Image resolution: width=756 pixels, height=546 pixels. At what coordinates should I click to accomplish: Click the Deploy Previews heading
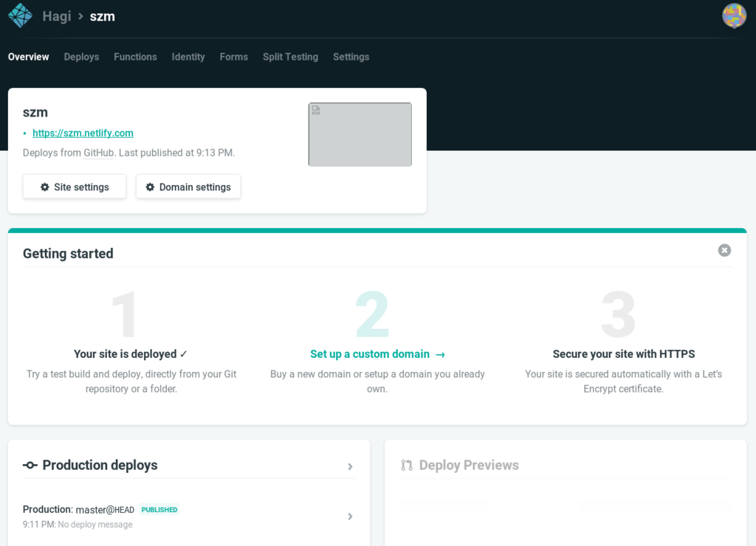tap(469, 465)
